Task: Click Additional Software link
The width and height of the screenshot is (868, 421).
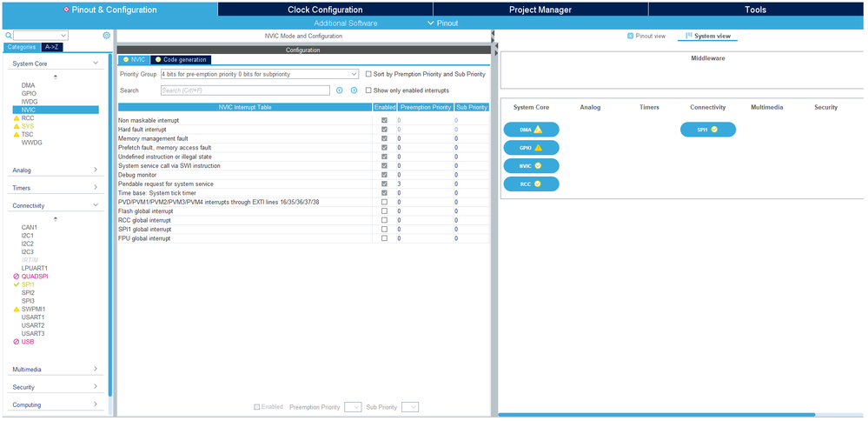Action: click(346, 23)
